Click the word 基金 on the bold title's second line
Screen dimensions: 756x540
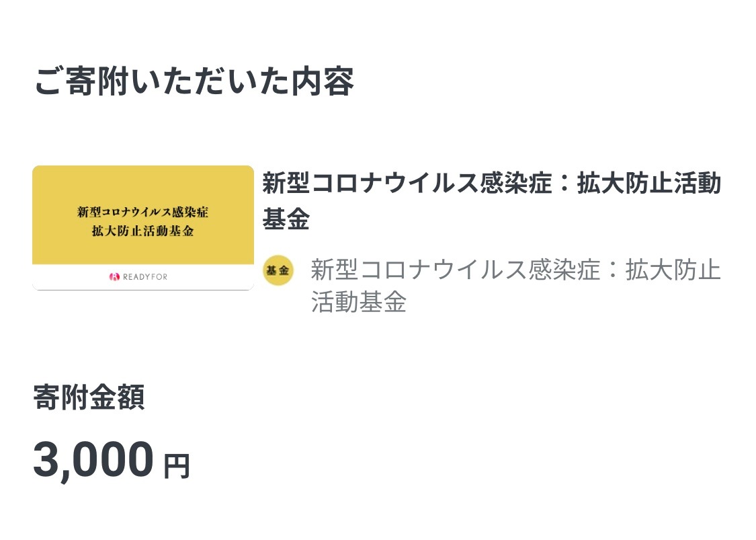[x=286, y=219]
